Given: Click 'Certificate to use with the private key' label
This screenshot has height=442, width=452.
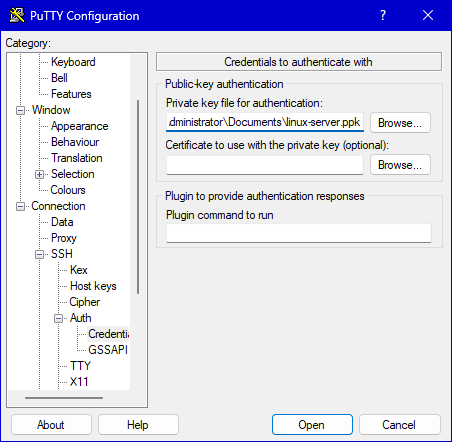Looking at the screenshot, I should 277,145.
